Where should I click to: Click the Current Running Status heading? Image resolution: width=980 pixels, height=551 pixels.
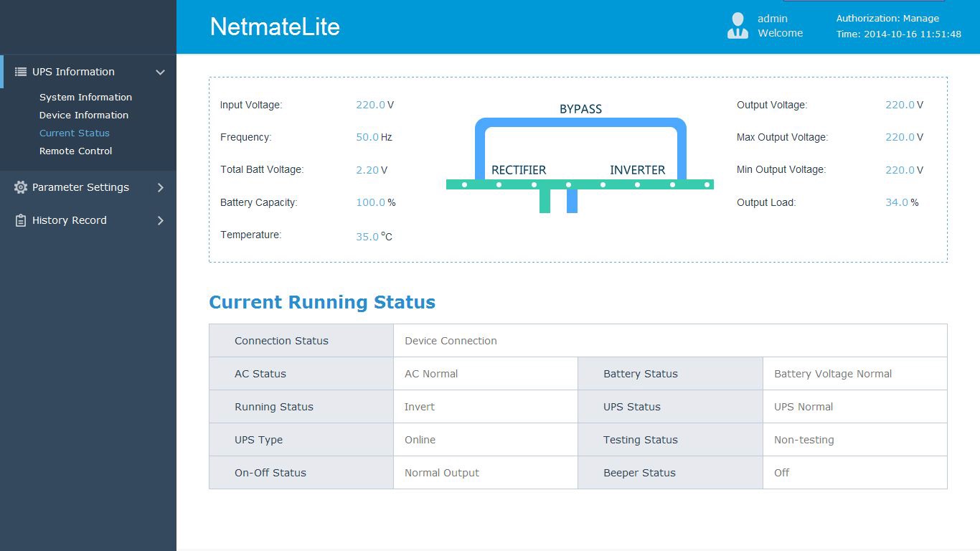pos(322,302)
